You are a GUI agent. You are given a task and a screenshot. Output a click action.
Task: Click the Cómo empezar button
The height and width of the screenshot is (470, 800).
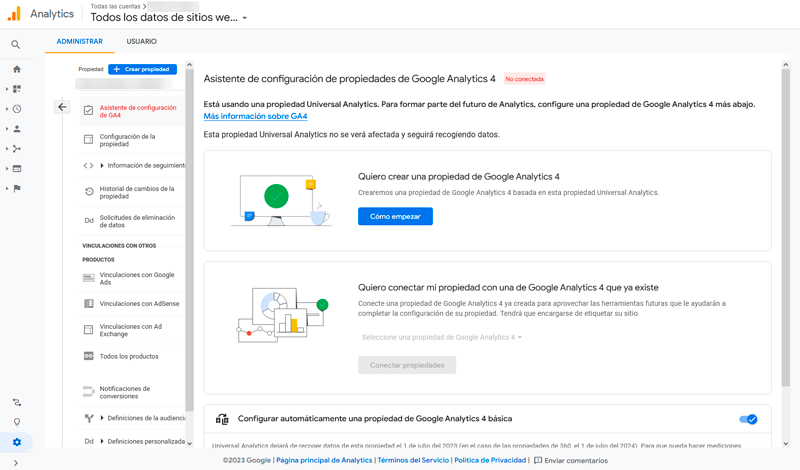tap(395, 216)
